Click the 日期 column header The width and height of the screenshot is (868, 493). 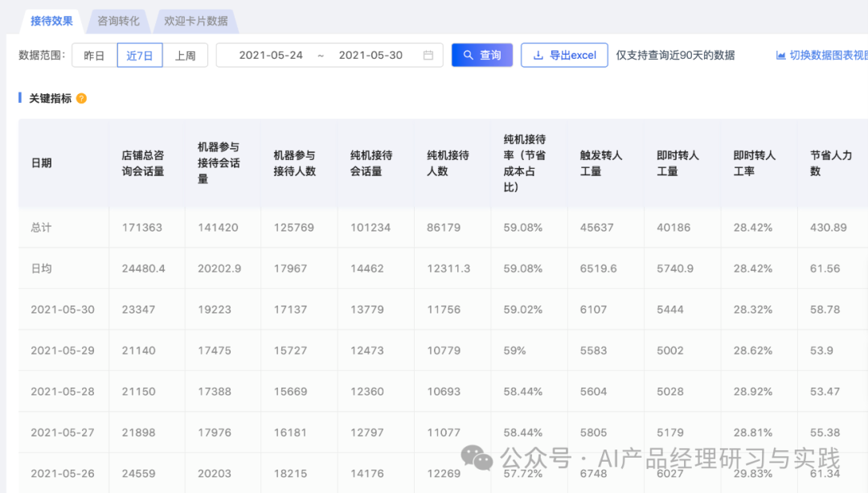pyautogui.click(x=42, y=162)
